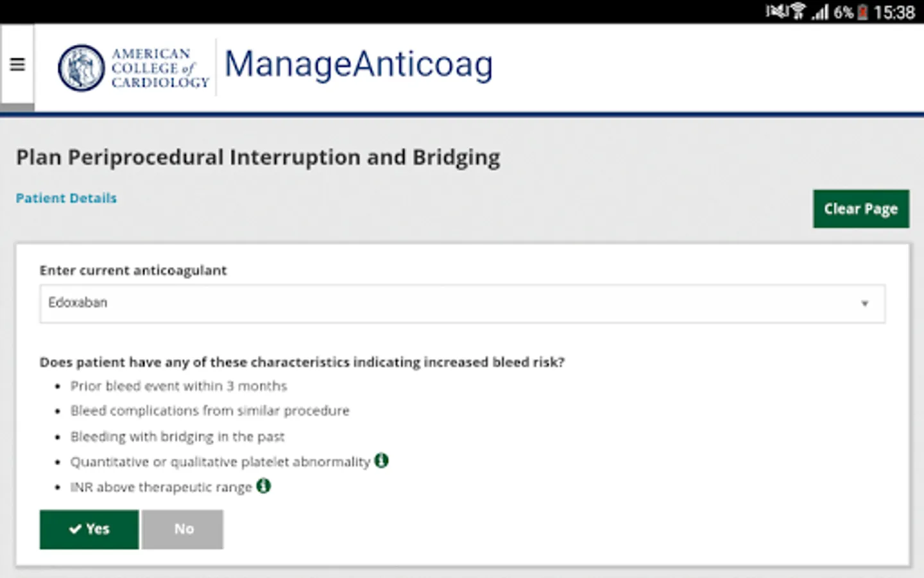Click the American College of Cardiology text
The width and height of the screenshot is (924, 578).
tap(160, 68)
